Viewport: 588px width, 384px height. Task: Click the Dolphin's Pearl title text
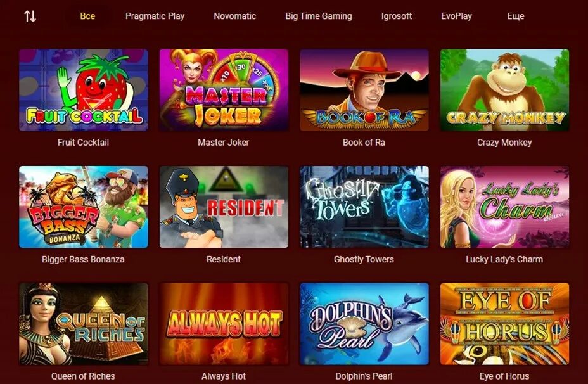(364, 376)
